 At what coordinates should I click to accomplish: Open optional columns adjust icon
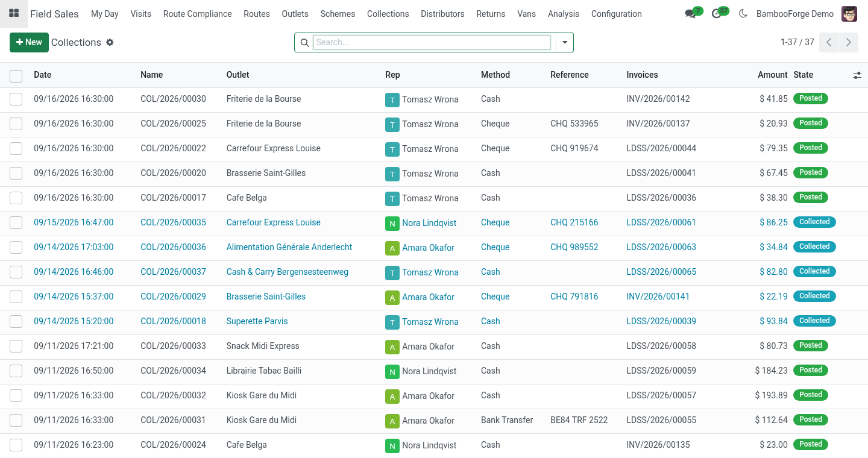pos(857,75)
